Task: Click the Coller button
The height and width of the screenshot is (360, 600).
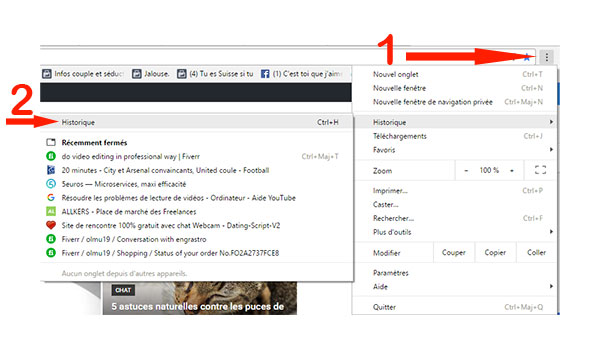Action: tap(536, 252)
